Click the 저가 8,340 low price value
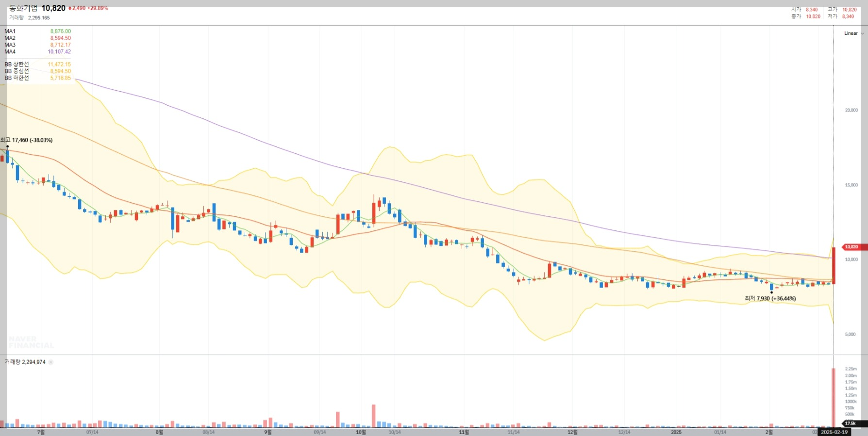 (x=848, y=16)
